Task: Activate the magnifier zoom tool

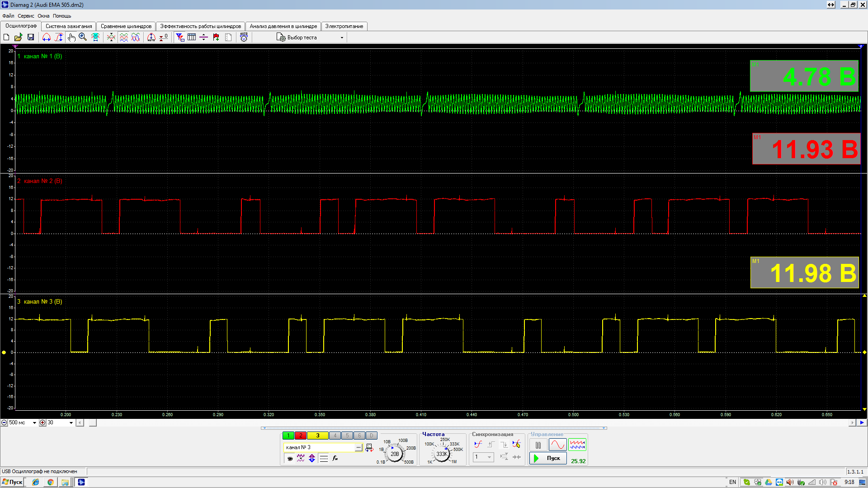Action: pos(83,38)
